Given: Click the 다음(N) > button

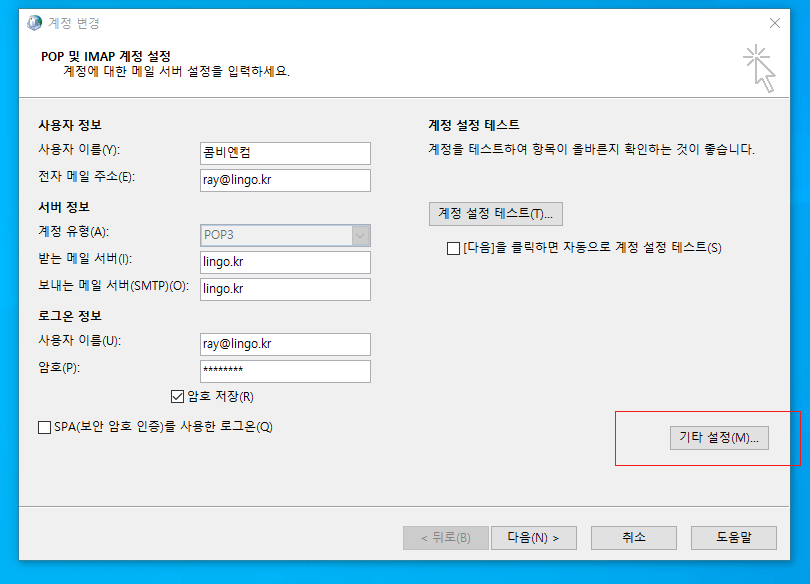Looking at the screenshot, I should [x=534, y=538].
